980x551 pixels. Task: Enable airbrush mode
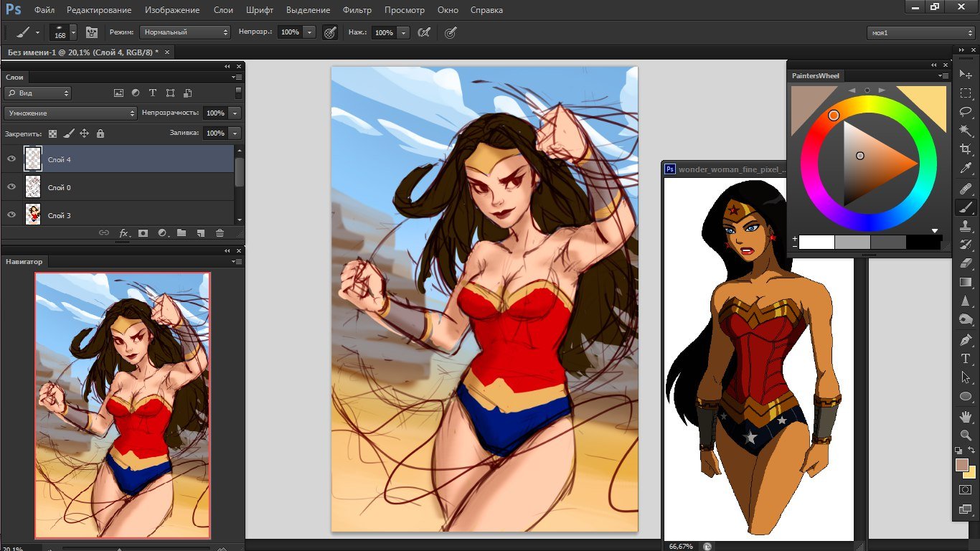click(424, 32)
